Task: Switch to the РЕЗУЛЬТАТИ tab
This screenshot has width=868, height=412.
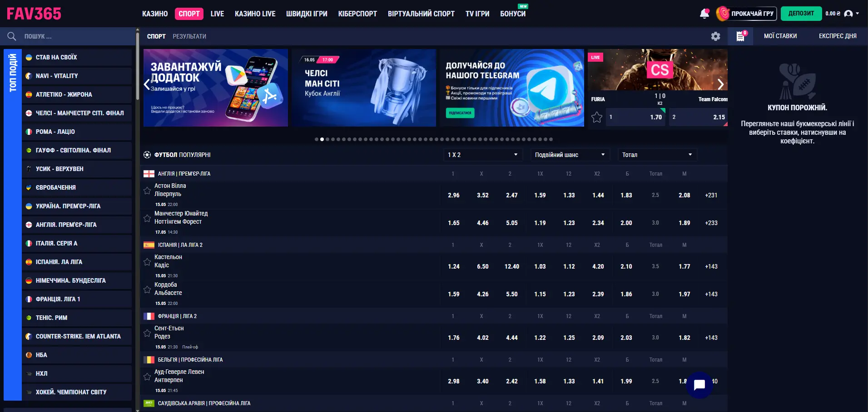Action: (x=189, y=36)
